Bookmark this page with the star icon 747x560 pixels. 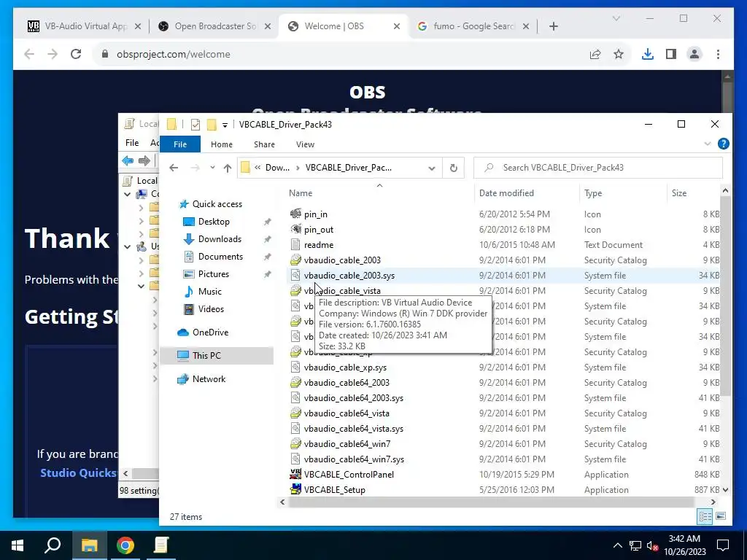(x=619, y=54)
